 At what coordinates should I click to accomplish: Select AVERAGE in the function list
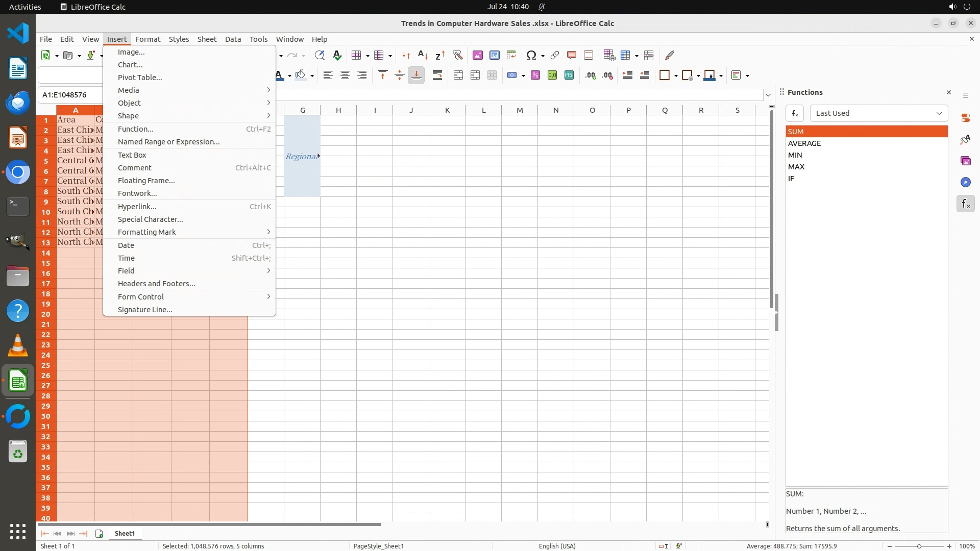(x=804, y=143)
